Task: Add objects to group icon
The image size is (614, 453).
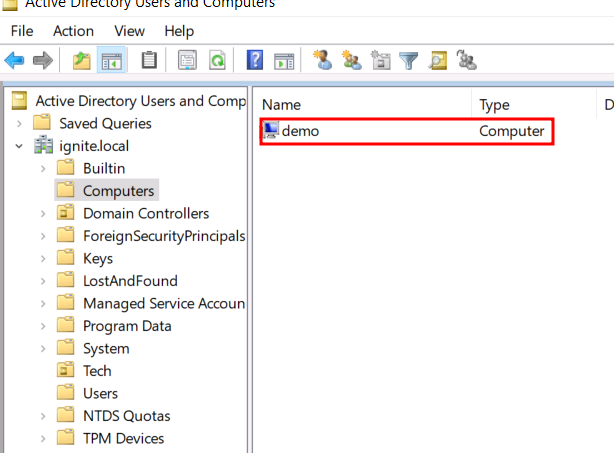Action: click(x=466, y=60)
